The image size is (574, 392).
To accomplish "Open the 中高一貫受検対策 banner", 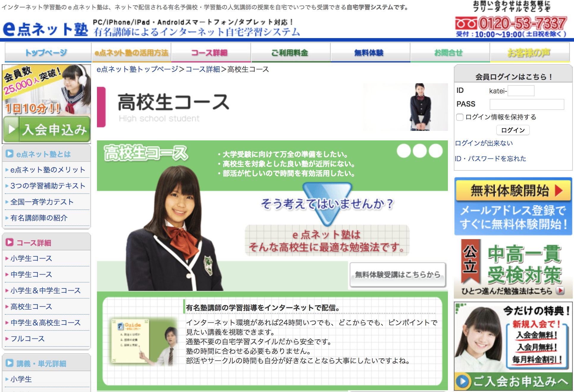I will click(x=513, y=269).
